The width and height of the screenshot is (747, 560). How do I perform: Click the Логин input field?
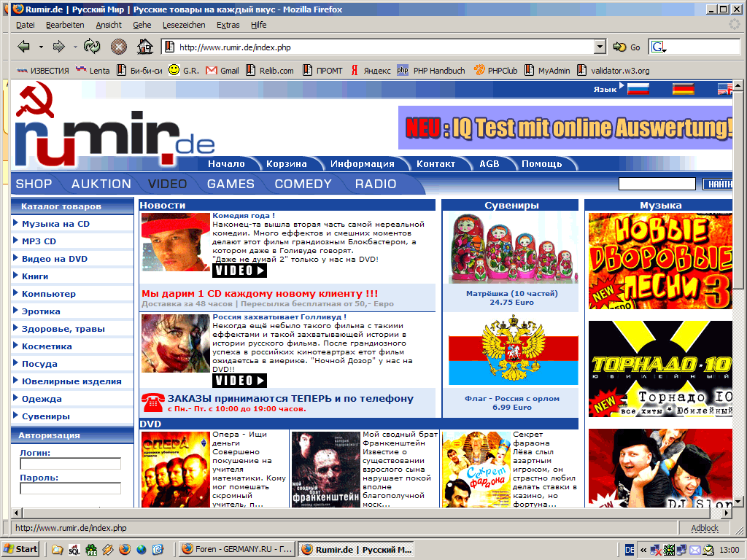(x=71, y=463)
